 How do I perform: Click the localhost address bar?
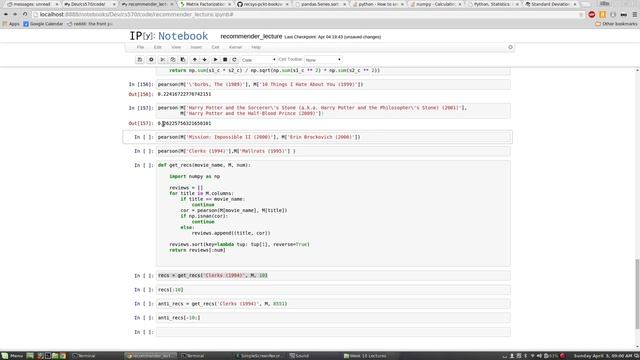pos(306,15)
